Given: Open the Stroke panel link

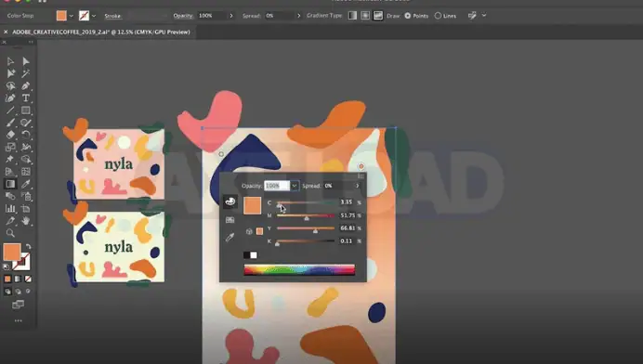Looking at the screenshot, I should click(112, 16).
